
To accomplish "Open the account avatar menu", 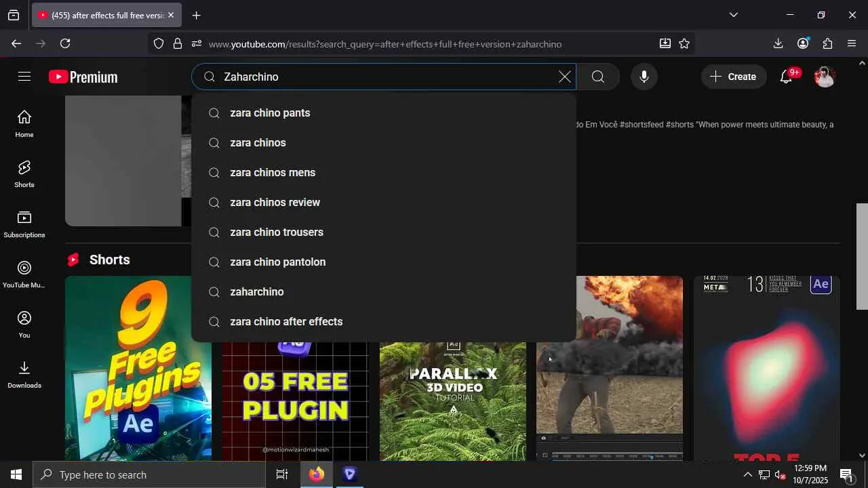I will tap(825, 77).
